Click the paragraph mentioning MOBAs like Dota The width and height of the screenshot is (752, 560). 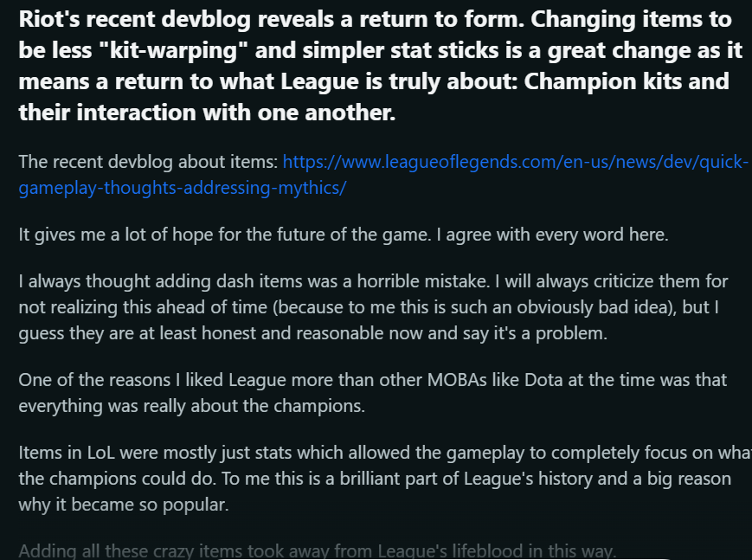pos(372,391)
